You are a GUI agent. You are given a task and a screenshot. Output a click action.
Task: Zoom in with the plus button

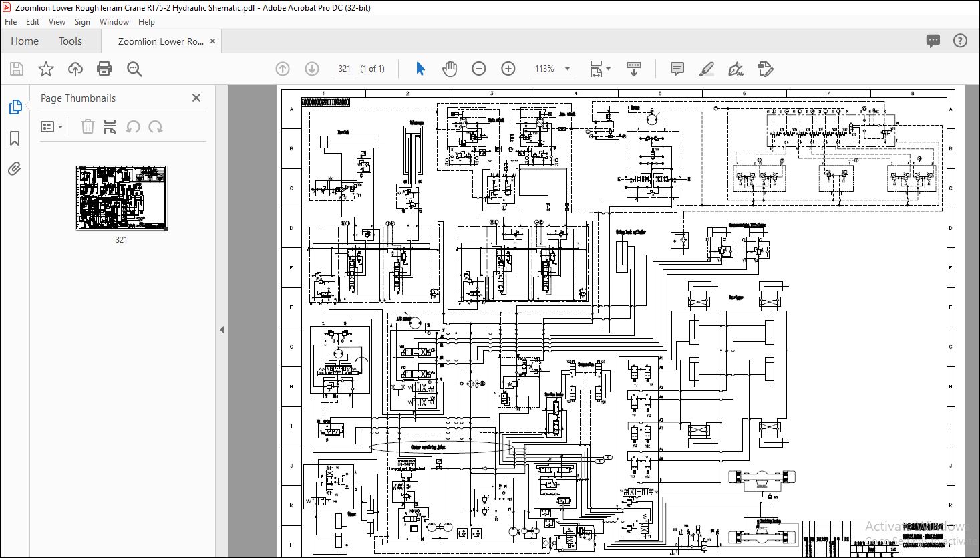508,69
